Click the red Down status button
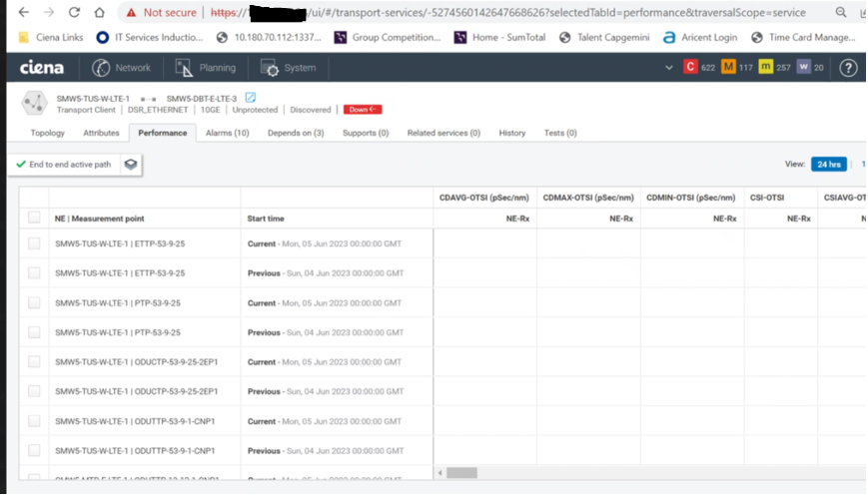 point(363,110)
